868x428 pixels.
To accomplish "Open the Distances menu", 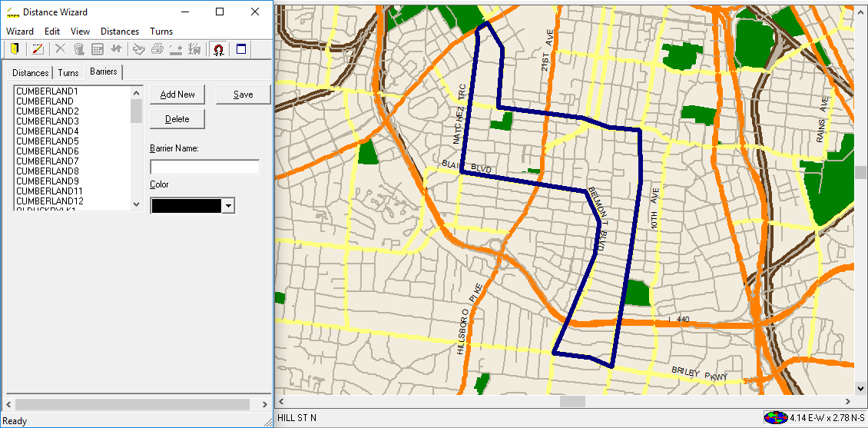I will pyautogui.click(x=120, y=32).
